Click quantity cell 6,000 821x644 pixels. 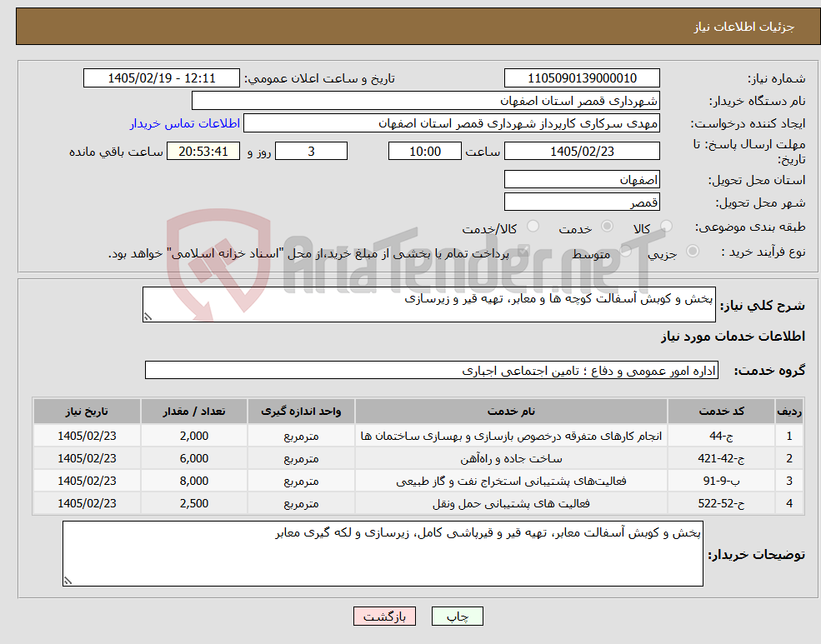point(193,458)
